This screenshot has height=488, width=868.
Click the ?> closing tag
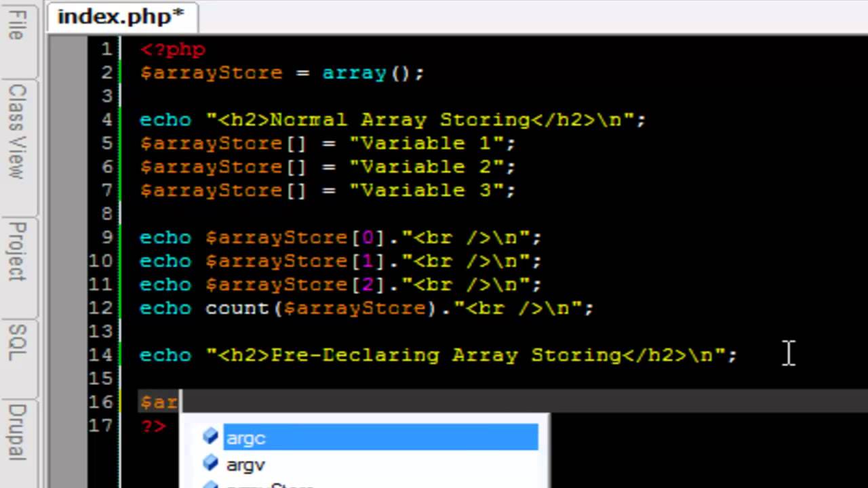(x=153, y=426)
